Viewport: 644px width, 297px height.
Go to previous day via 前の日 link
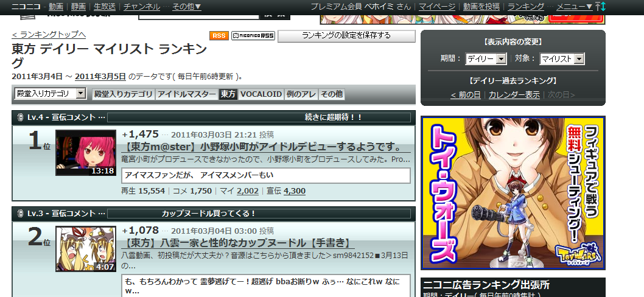pyautogui.click(x=465, y=95)
